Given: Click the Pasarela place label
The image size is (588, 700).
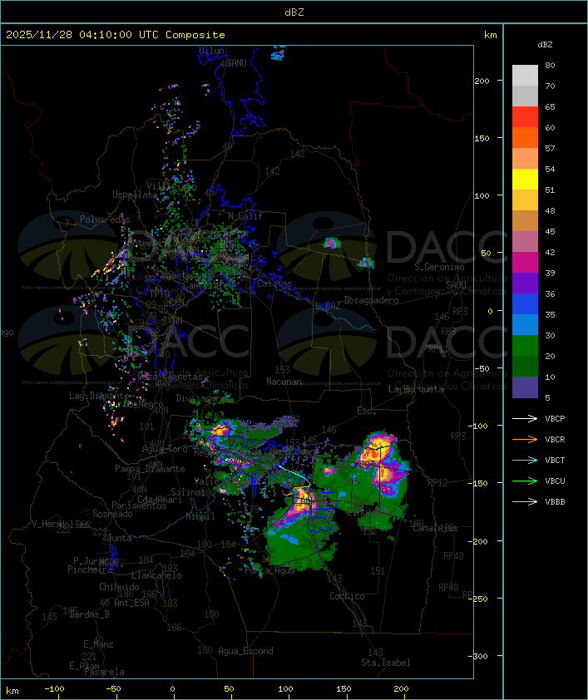Looking at the screenshot, I should coord(104,672).
